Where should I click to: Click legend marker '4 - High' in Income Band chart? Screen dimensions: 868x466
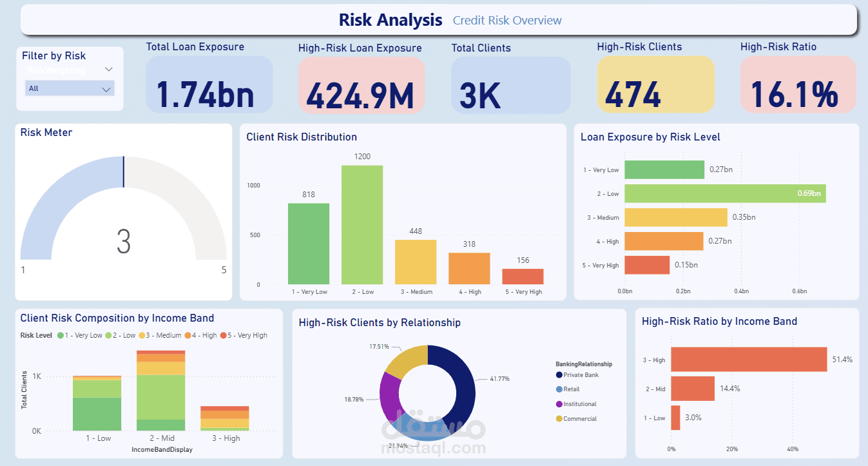[188, 335]
